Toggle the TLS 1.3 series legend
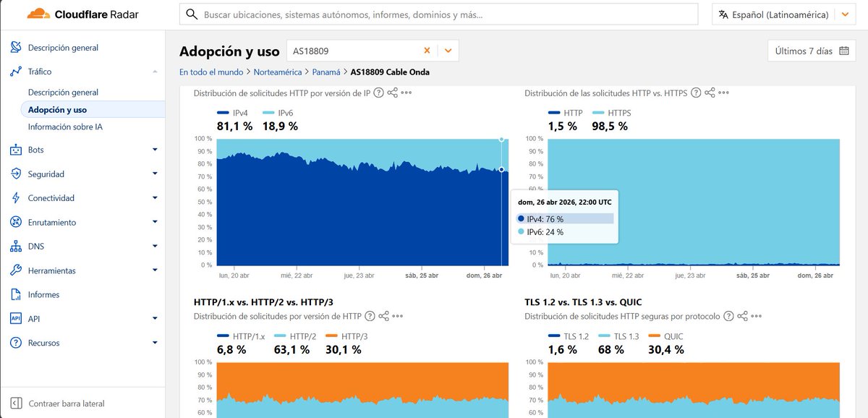Image resolution: width=868 pixels, height=418 pixels. click(x=617, y=336)
